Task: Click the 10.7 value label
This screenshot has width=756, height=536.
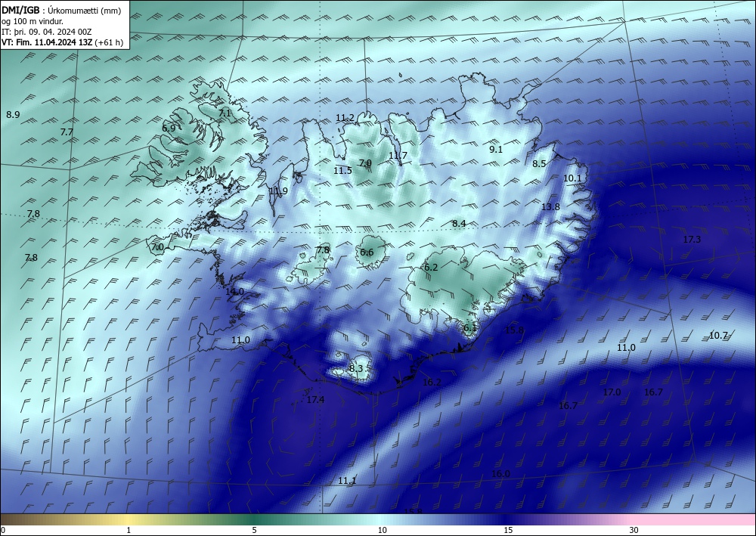Action: 718,336
